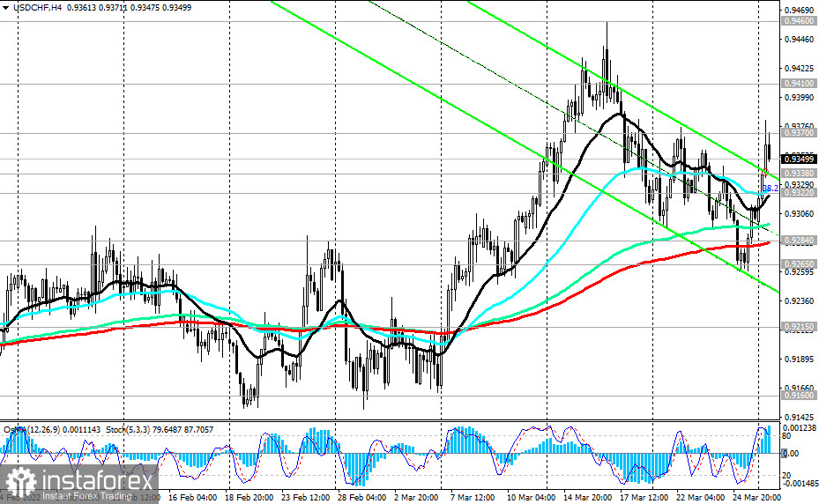
Task: Click the 24 Mar 20:00 time label
Action: pos(756,497)
